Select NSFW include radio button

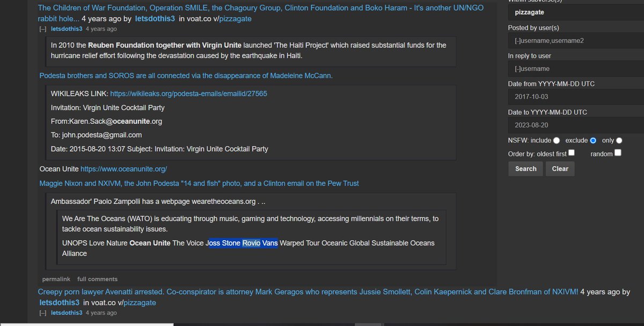[557, 140]
